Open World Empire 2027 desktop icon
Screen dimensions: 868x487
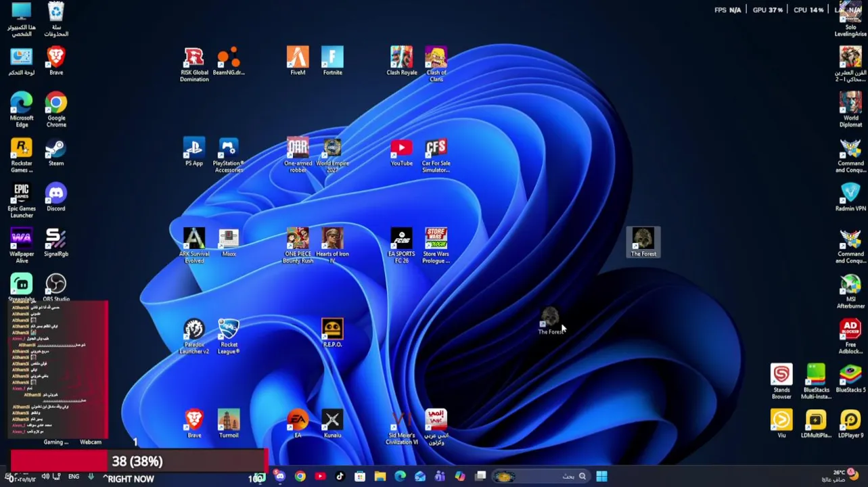click(332, 156)
